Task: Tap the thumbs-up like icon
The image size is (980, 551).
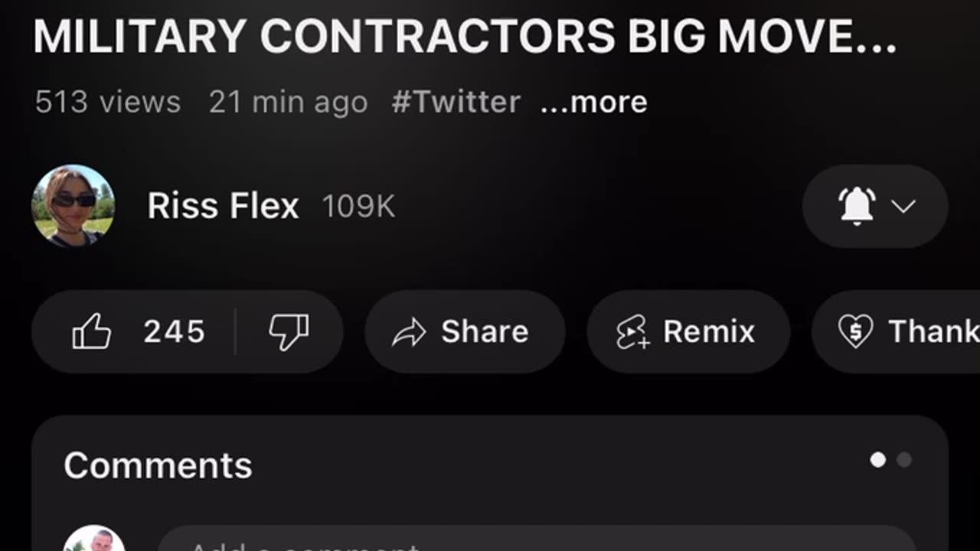Action: tap(92, 332)
